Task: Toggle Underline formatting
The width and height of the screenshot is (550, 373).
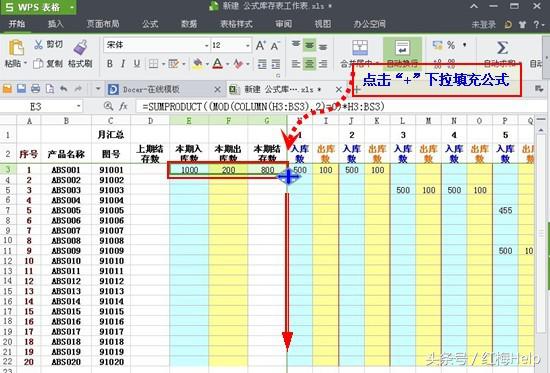Action: [x=137, y=64]
